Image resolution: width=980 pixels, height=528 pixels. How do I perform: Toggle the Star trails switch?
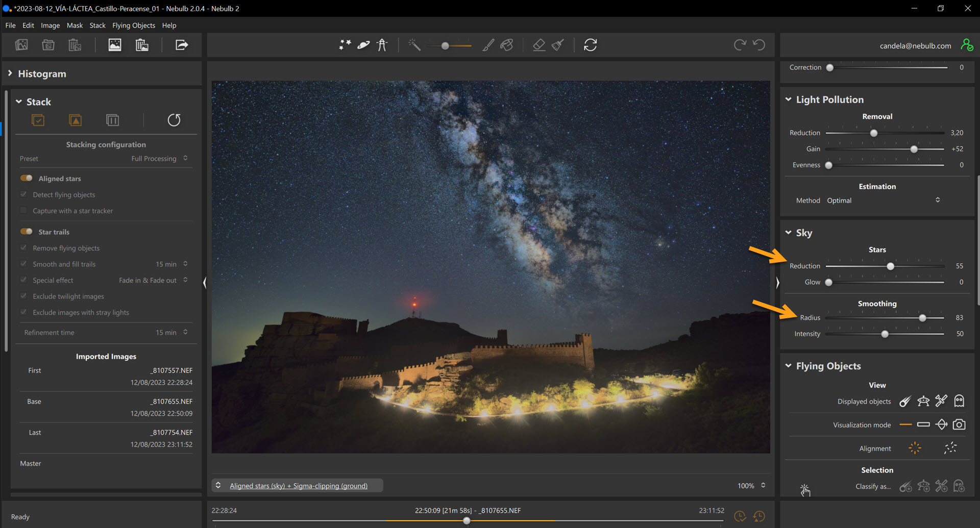pos(27,232)
